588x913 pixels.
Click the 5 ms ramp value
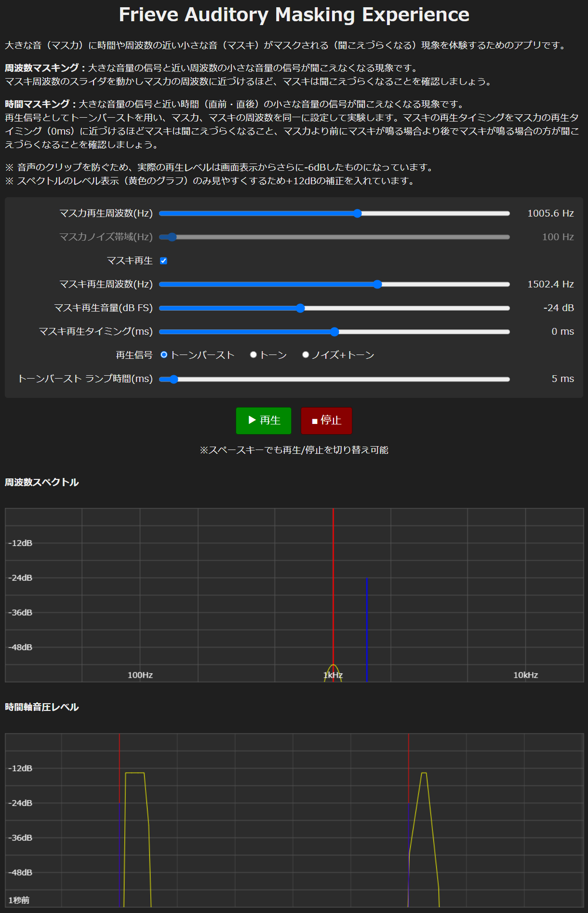562,379
